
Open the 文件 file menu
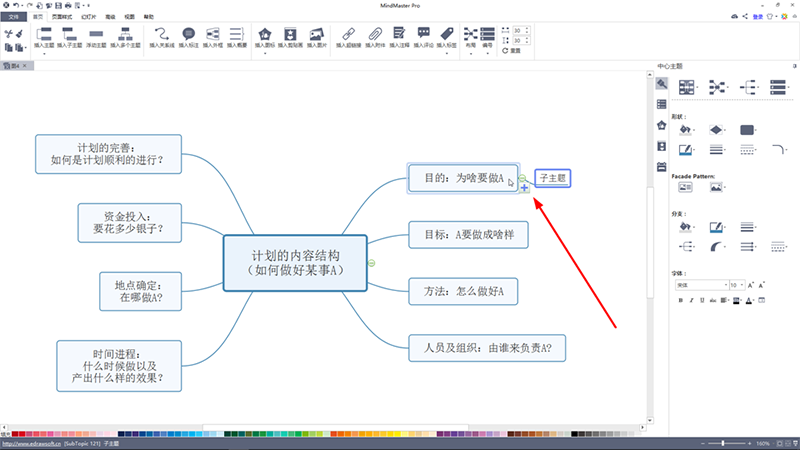[12, 18]
